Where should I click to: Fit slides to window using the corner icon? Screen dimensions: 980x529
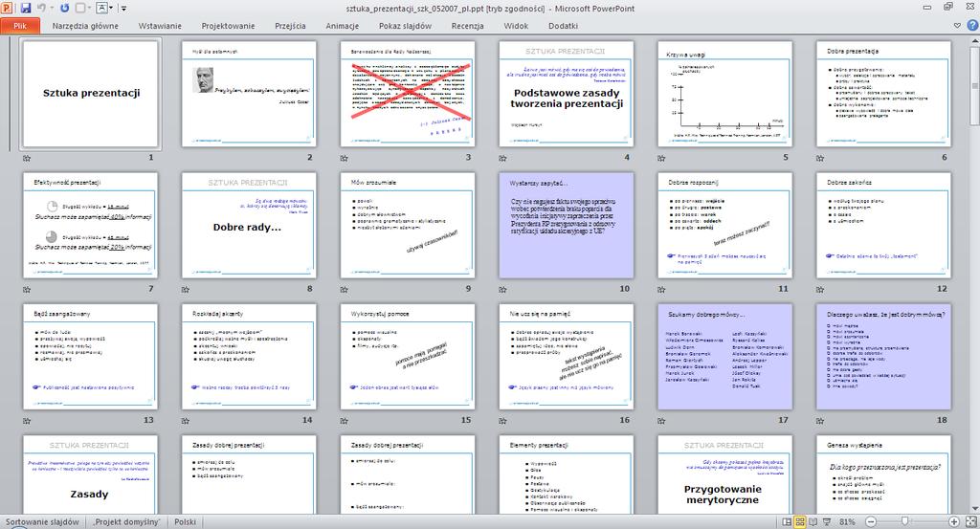click(971, 521)
